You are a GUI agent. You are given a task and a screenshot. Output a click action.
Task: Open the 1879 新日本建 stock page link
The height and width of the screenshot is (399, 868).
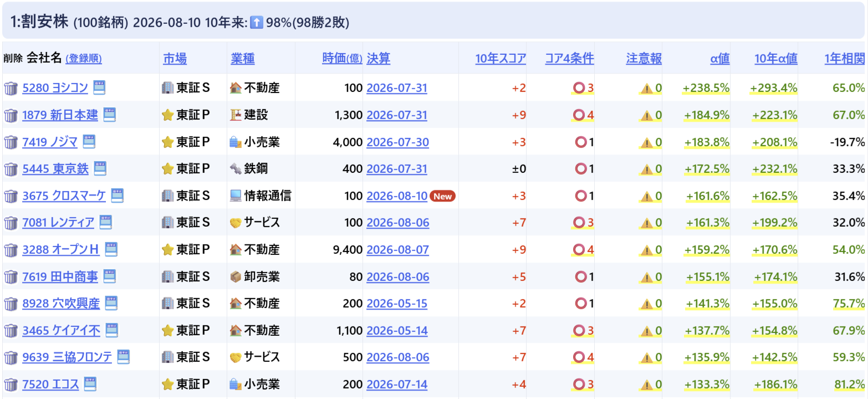(x=60, y=115)
